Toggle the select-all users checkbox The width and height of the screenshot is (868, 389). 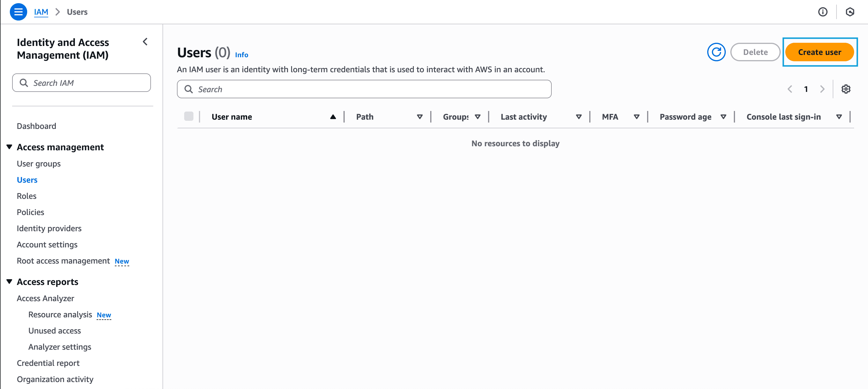[x=189, y=116]
